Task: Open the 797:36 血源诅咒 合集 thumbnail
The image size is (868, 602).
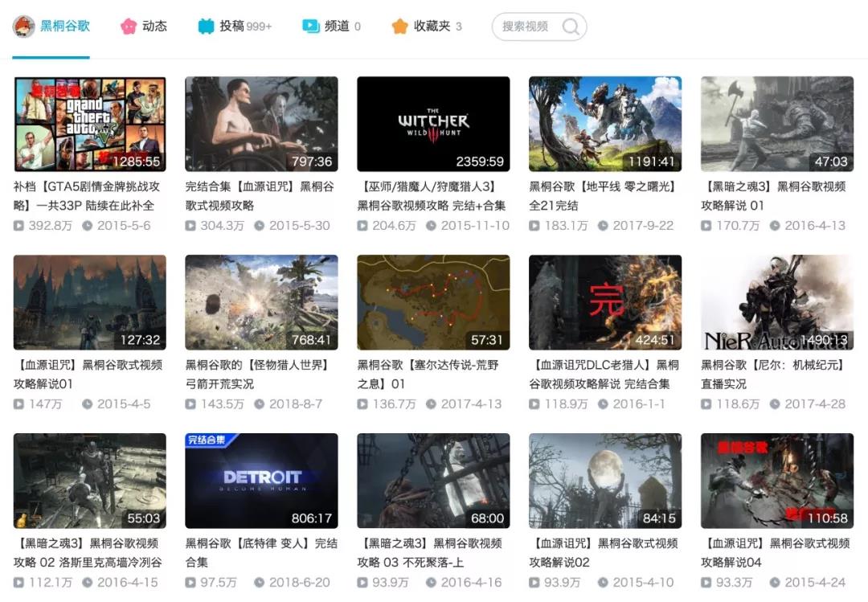Action: [x=261, y=124]
